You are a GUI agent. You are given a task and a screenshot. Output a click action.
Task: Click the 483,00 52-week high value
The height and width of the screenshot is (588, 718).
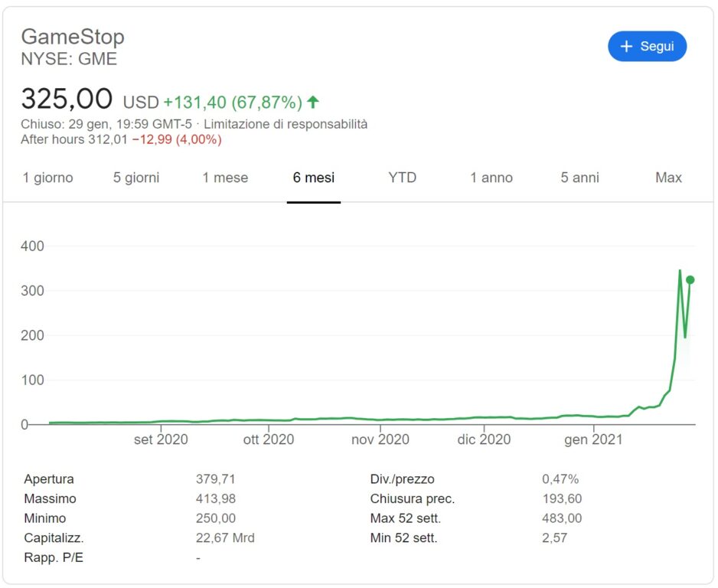pyautogui.click(x=562, y=518)
